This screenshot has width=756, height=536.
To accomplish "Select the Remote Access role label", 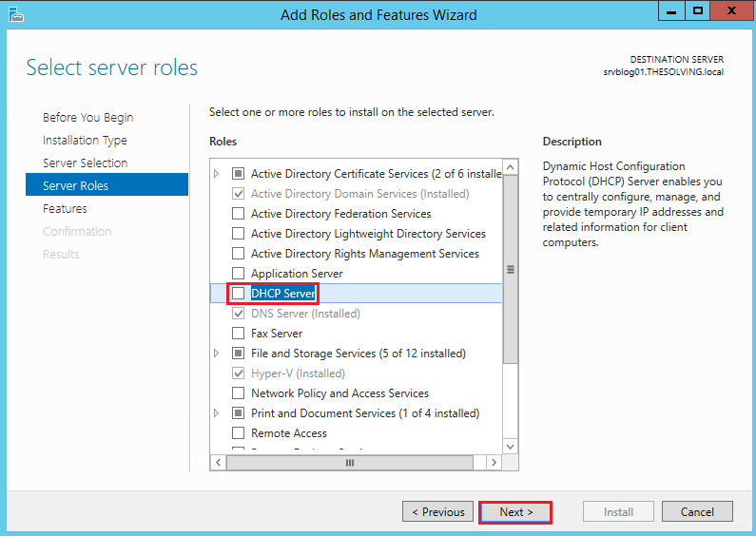I will point(289,432).
